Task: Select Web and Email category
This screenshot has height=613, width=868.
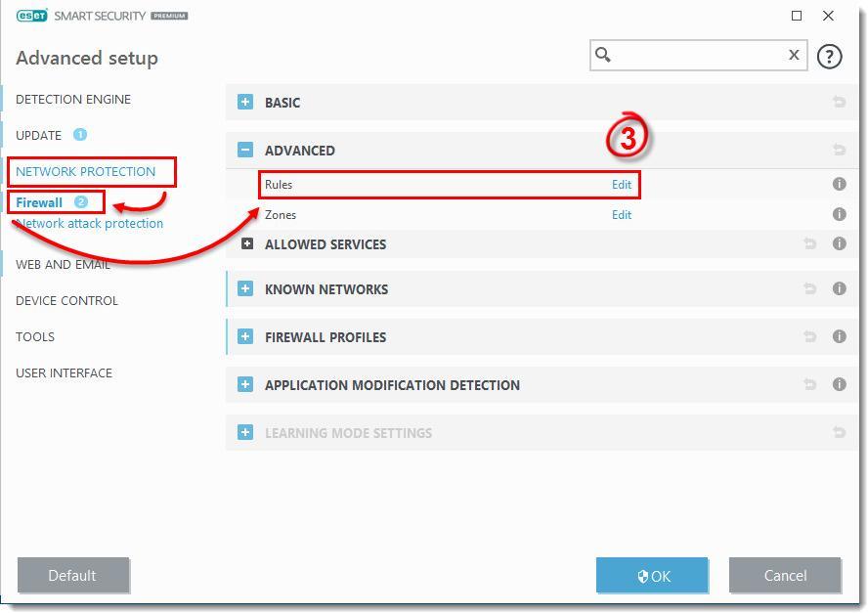Action: point(63,264)
